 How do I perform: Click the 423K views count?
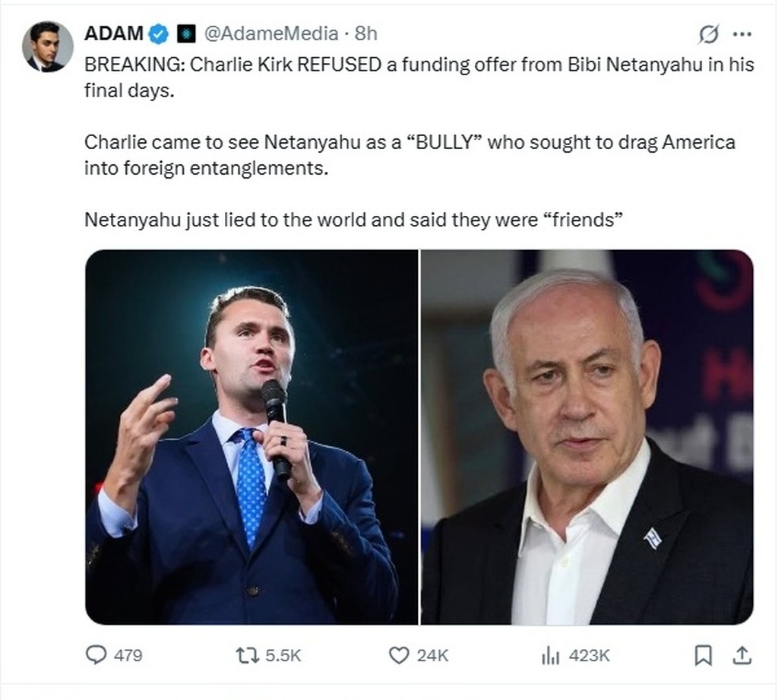pyautogui.click(x=589, y=655)
